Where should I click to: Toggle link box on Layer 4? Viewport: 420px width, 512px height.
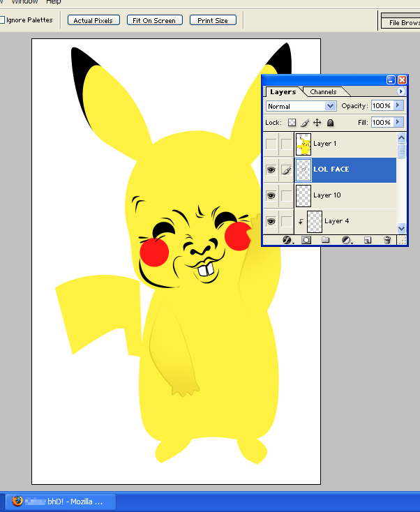286,221
